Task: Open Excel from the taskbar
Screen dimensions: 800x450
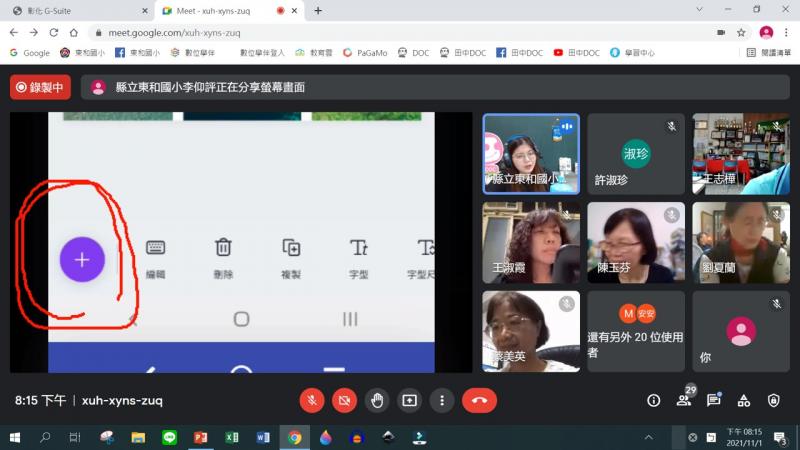Action: [232, 437]
